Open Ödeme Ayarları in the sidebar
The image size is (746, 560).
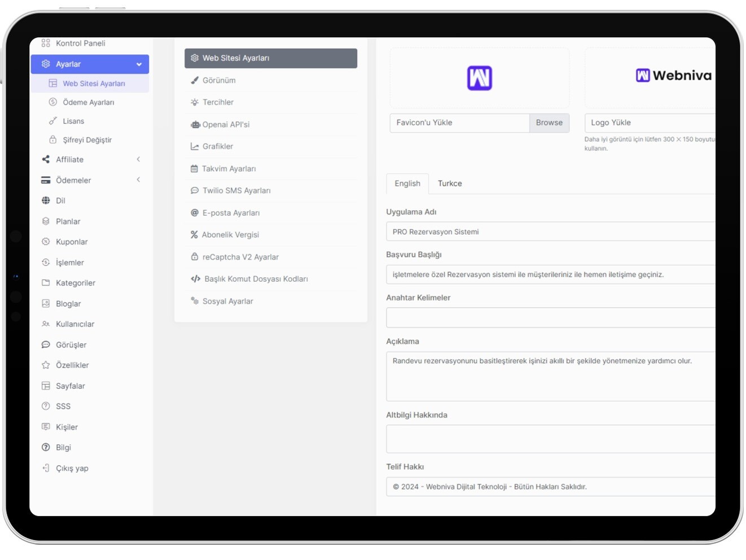(88, 102)
